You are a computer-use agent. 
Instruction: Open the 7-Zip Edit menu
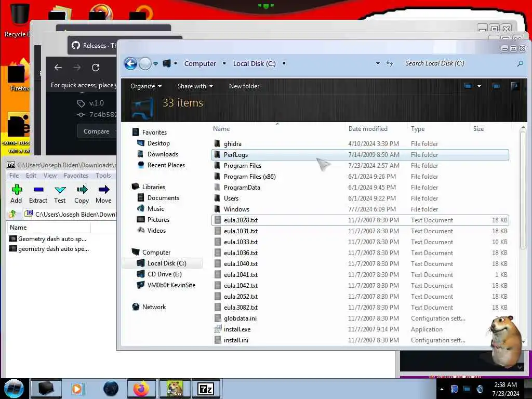(x=31, y=176)
